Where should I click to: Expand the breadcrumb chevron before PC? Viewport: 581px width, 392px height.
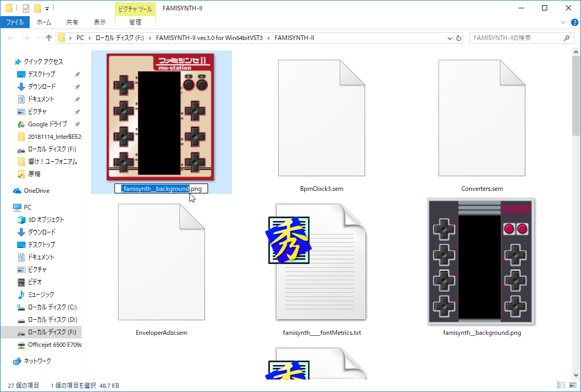pyautogui.click(x=70, y=38)
